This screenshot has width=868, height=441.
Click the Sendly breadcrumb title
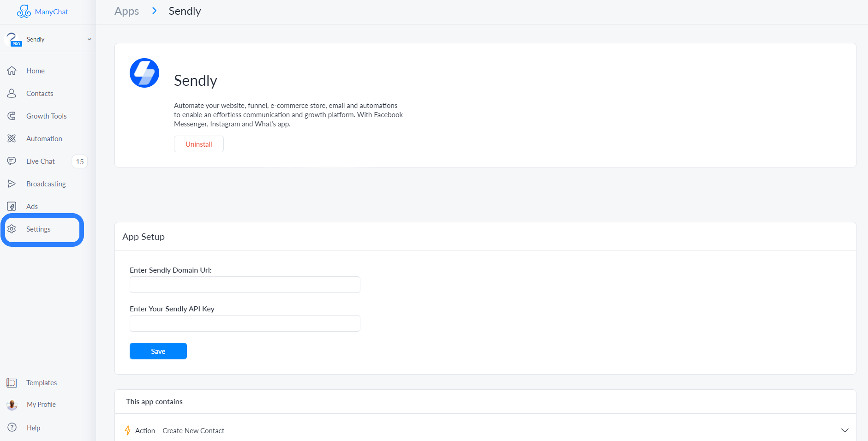(185, 11)
